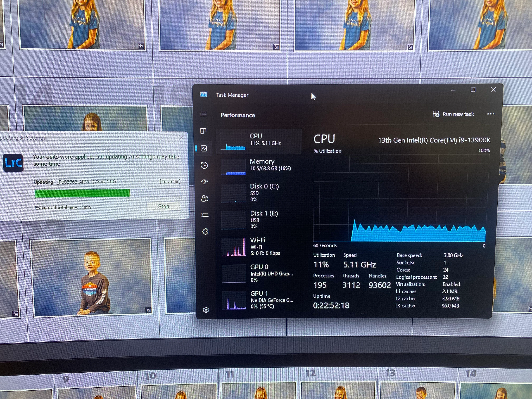Open the Startup apps speedometer icon
Screen dimensions: 532x399
point(204,182)
